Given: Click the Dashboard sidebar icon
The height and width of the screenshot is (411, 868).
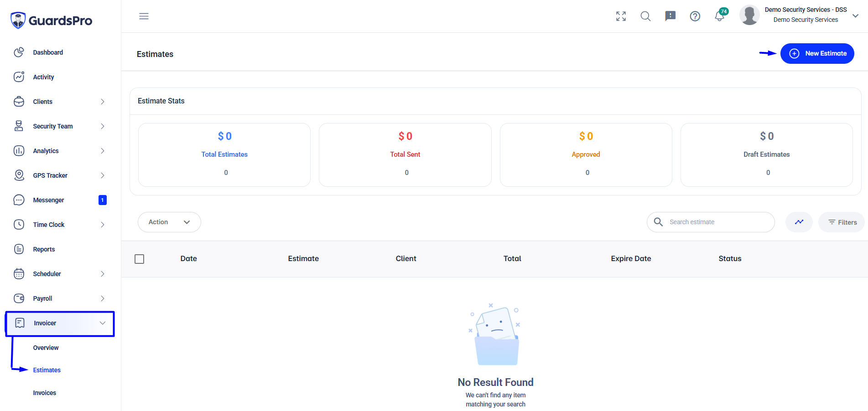Looking at the screenshot, I should pyautogui.click(x=19, y=52).
